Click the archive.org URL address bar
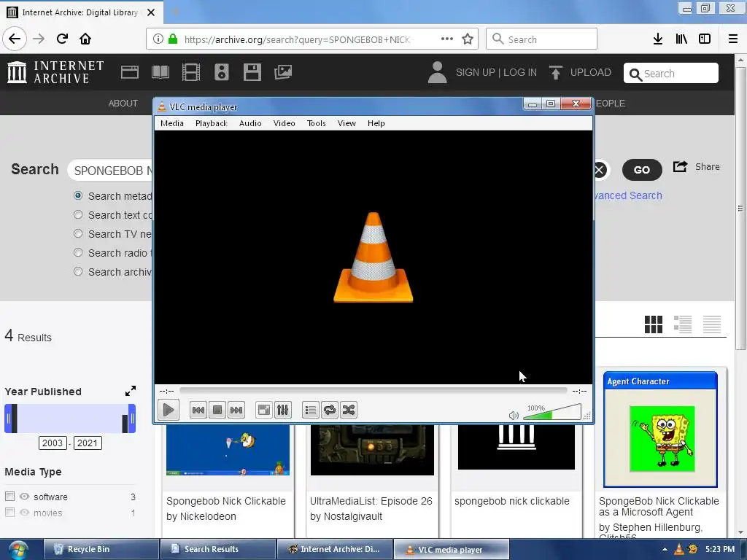 click(312, 39)
